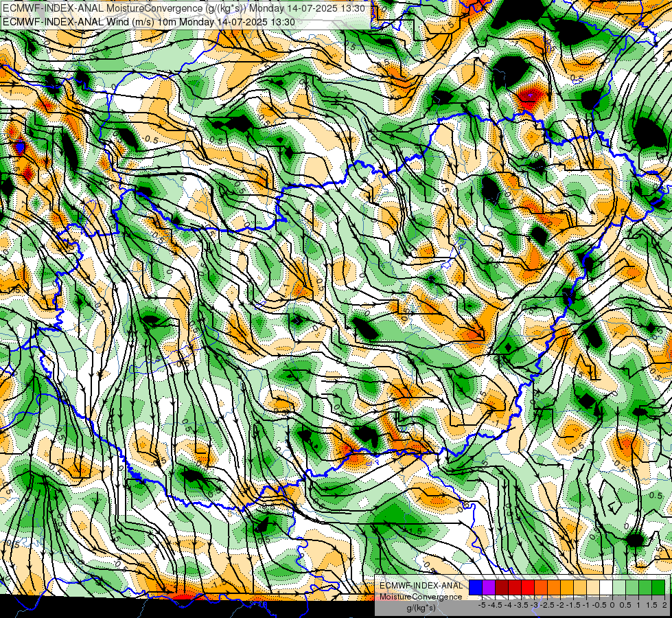The image size is (672, 618).
Task: Click the orange swatch between -2.5 and -2
Action: click(554, 587)
